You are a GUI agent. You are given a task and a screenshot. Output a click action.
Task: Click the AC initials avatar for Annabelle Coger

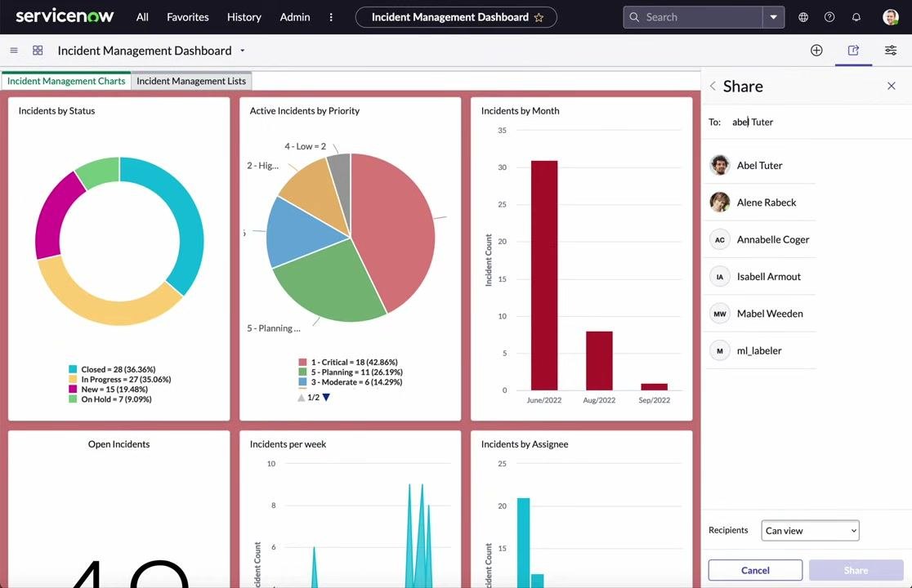(x=719, y=239)
